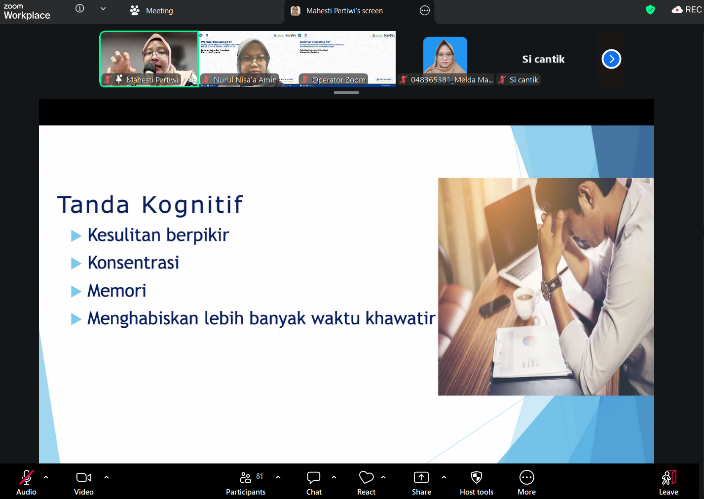Leave the meeting

669,483
